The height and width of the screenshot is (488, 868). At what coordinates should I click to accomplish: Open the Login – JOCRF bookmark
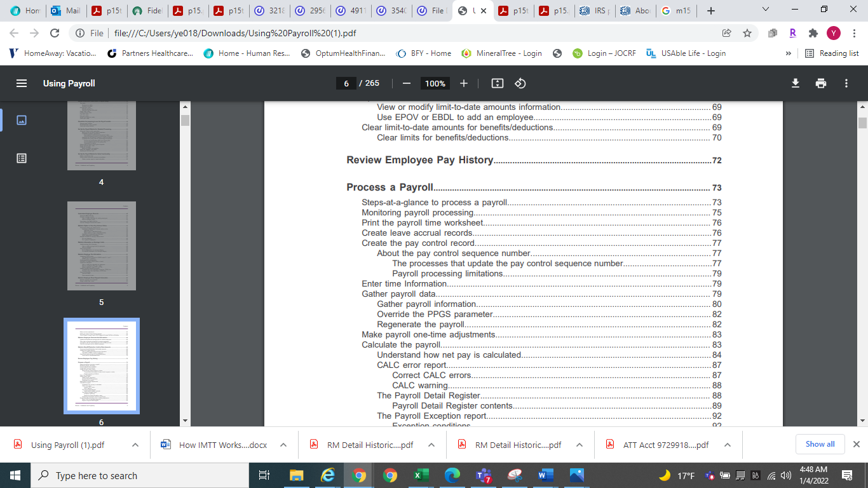click(604, 53)
